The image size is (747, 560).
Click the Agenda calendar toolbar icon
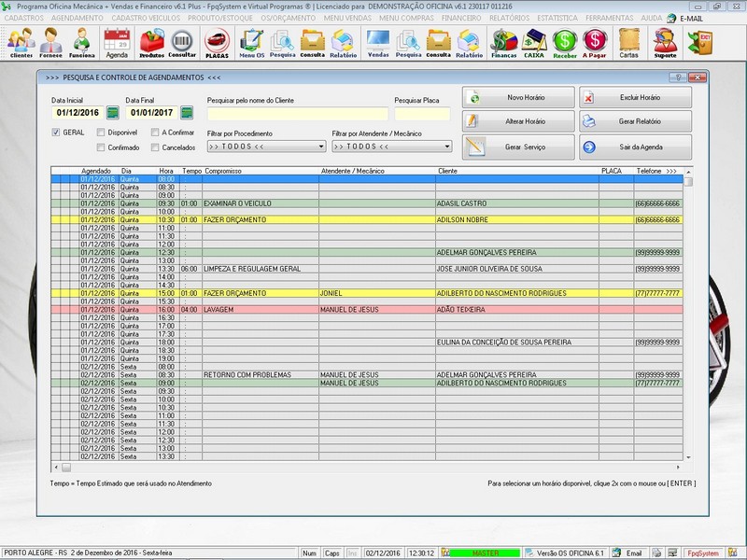[x=117, y=42]
